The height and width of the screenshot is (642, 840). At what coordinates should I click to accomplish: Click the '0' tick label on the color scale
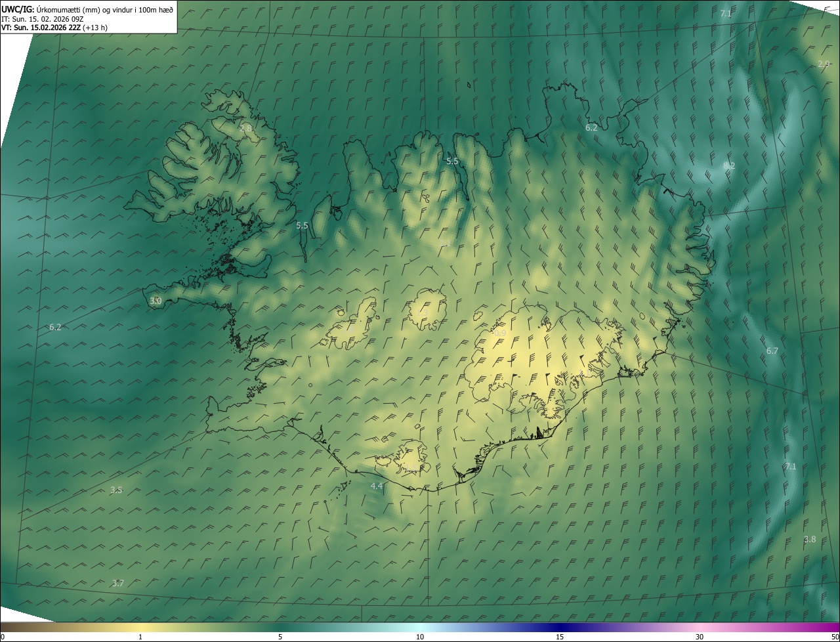tap(3, 637)
